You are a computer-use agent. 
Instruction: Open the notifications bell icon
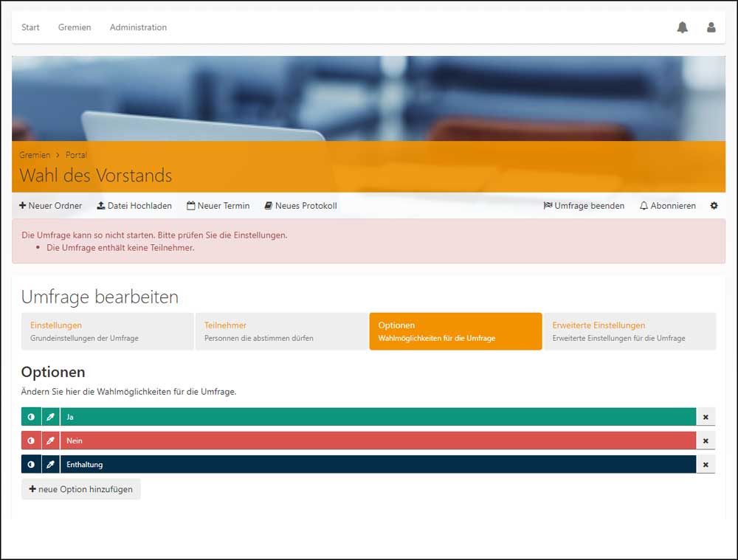point(682,27)
